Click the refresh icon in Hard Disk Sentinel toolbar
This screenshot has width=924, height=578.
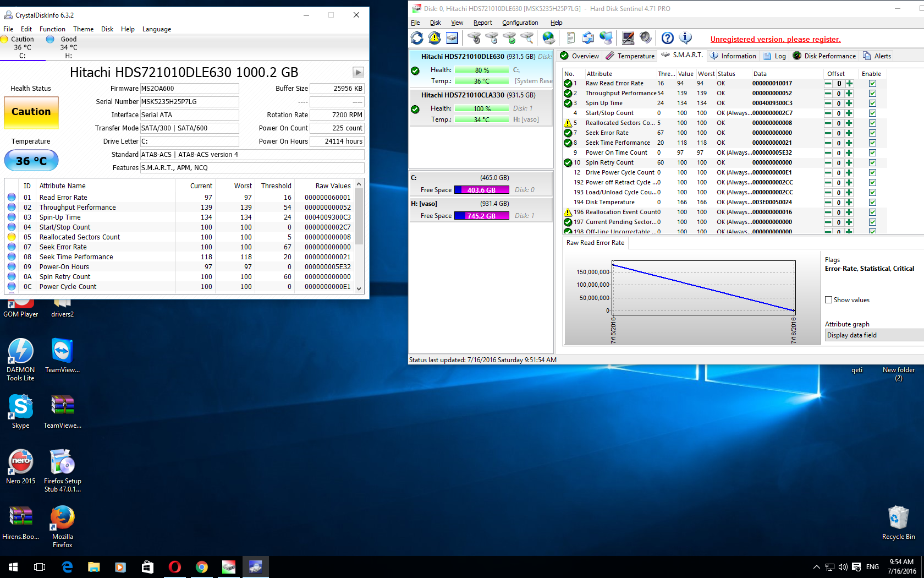pyautogui.click(x=417, y=38)
